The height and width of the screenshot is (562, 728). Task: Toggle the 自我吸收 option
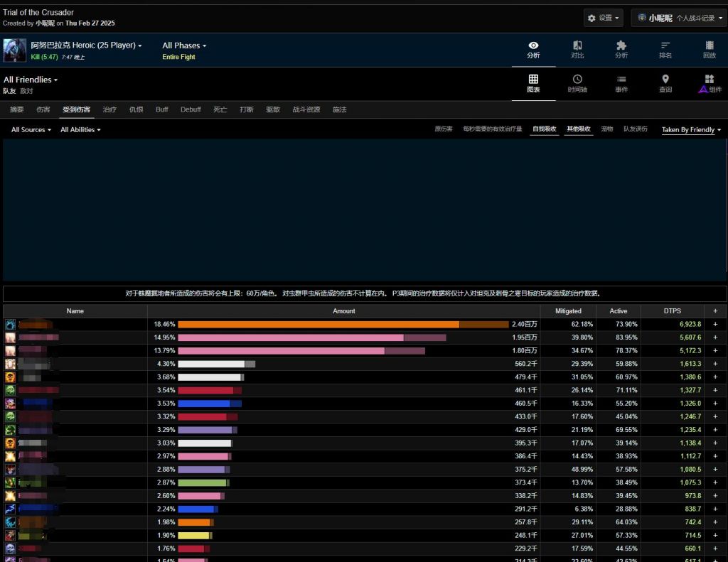[544, 129]
